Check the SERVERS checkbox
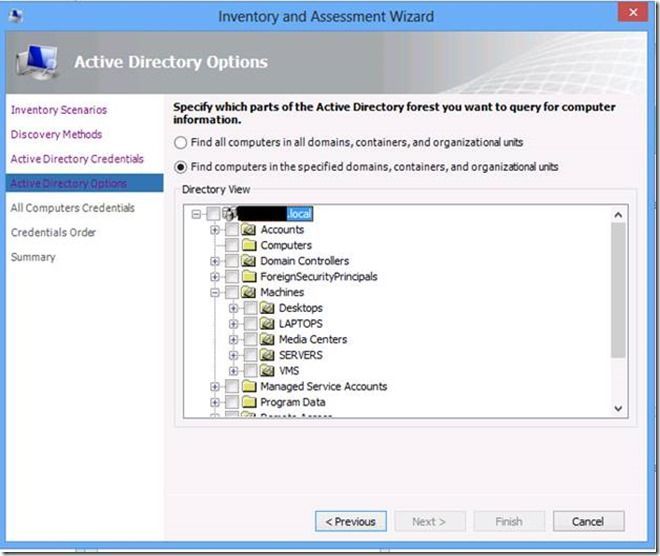The height and width of the screenshot is (556, 660). point(250,355)
